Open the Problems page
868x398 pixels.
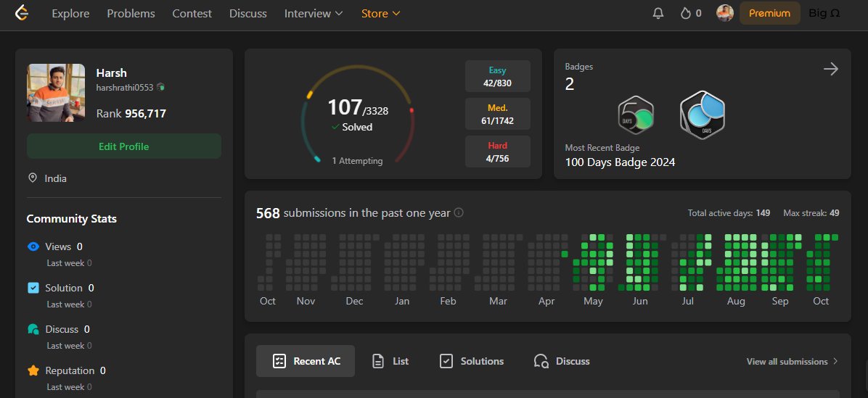point(131,13)
